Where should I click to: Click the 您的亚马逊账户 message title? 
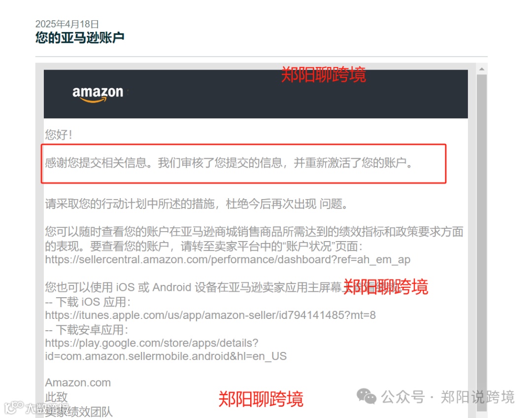(80, 37)
